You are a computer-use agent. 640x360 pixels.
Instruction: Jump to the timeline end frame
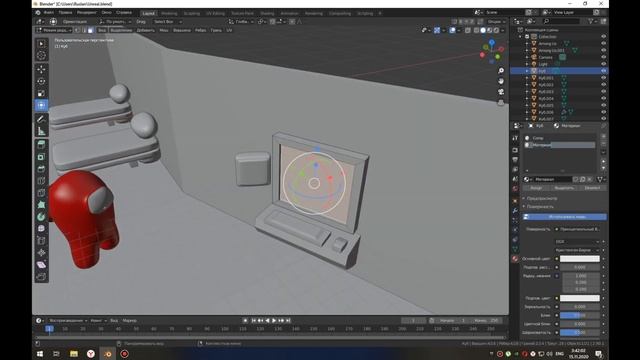click(288, 321)
